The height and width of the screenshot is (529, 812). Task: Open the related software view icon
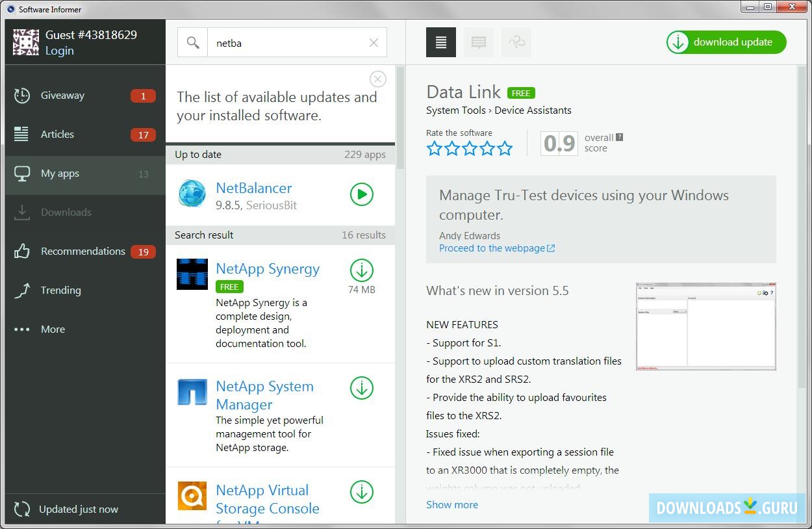516,43
